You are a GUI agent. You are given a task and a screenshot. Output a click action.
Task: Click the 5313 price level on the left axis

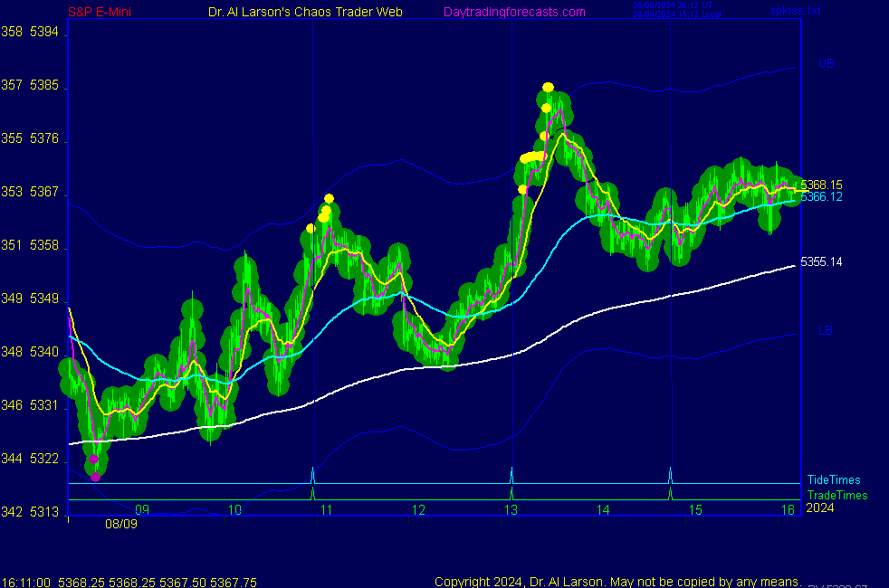tap(44, 511)
